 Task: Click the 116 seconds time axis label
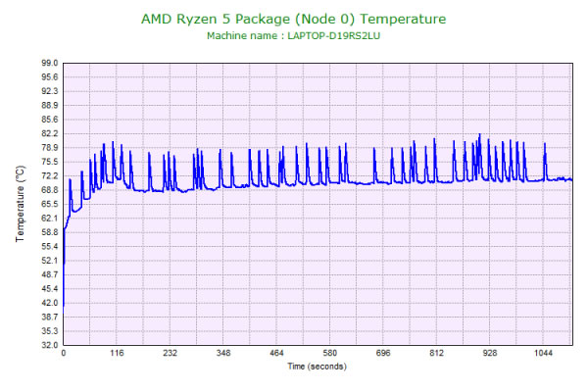tap(117, 353)
